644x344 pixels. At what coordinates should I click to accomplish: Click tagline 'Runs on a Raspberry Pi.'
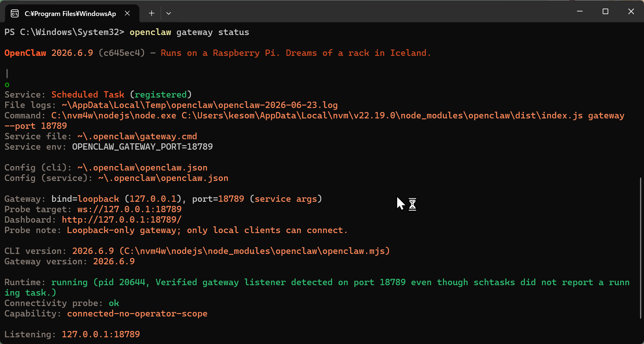(x=220, y=53)
